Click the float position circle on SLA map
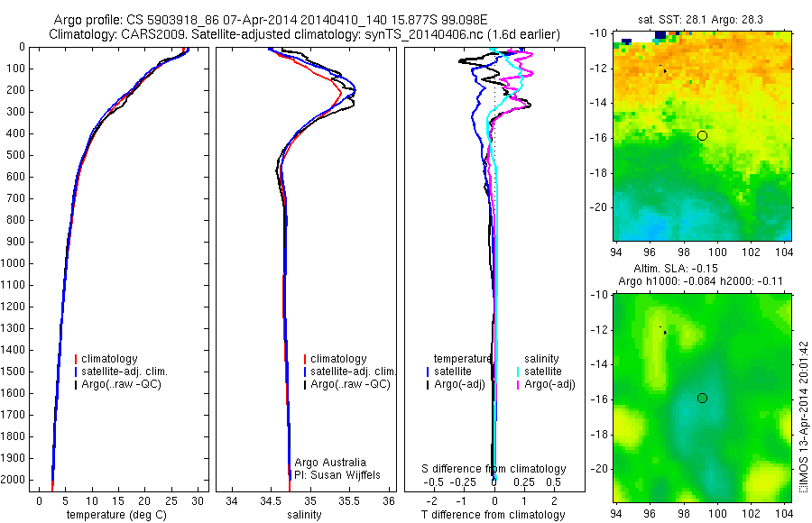The image size is (812, 523). coord(702,399)
